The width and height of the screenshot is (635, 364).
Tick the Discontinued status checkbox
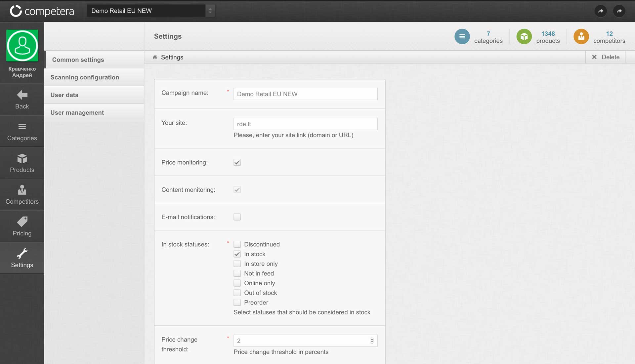tap(237, 244)
